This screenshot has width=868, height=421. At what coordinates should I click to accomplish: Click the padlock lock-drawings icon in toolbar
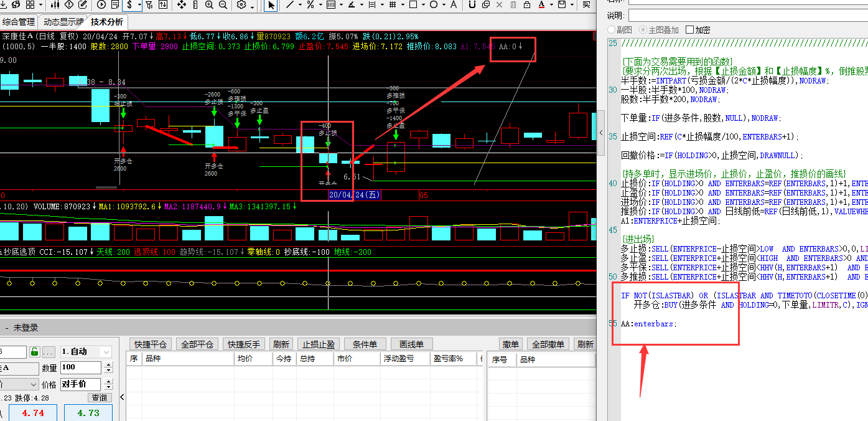(x=527, y=5)
